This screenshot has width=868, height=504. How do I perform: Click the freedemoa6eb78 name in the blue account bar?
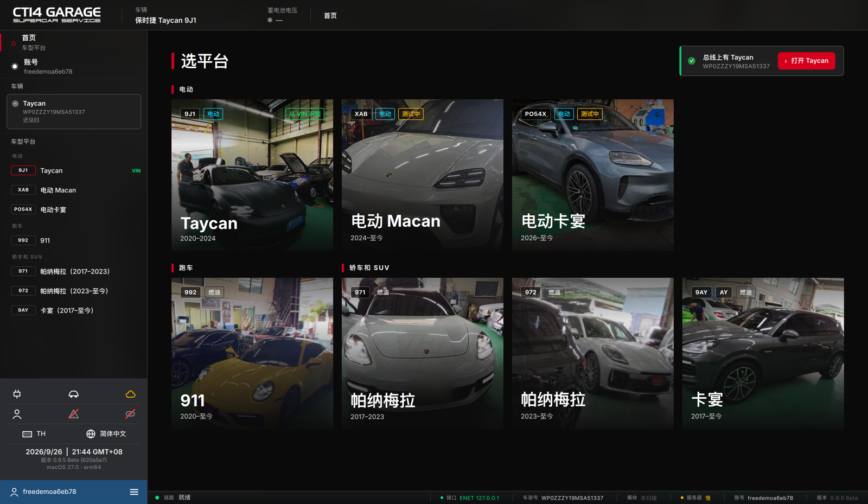point(49,492)
